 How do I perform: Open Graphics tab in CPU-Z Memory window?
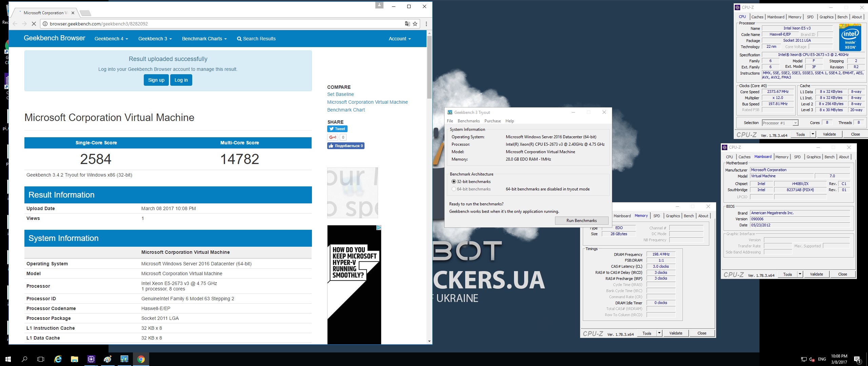click(x=673, y=216)
